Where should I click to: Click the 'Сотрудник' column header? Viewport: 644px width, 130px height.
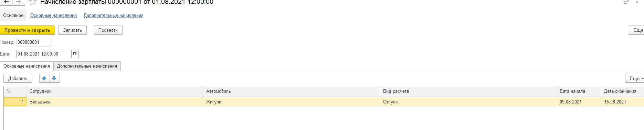pos(115,91)
